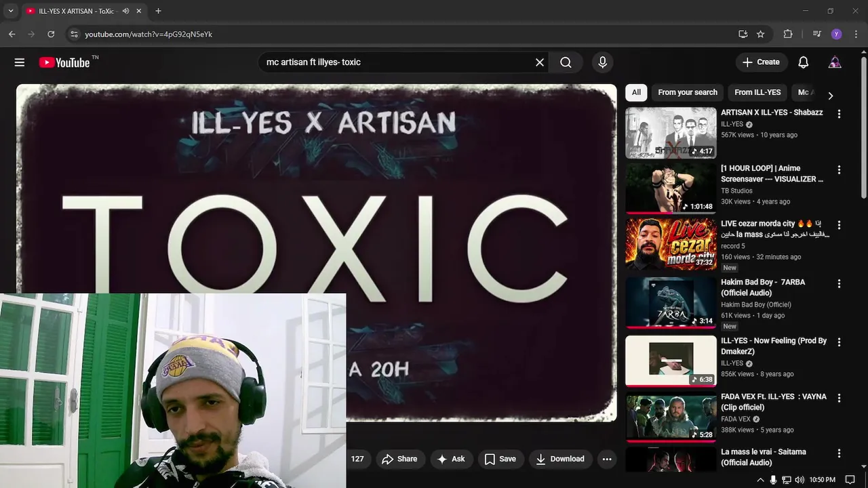868x488 pixels.
Task: Open the Live cezar morda city thumbnail
Action: click(671, 244)
